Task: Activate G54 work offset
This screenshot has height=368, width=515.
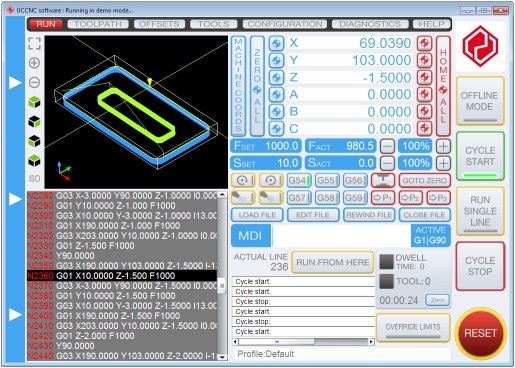Action: click(x=299, y=180)
